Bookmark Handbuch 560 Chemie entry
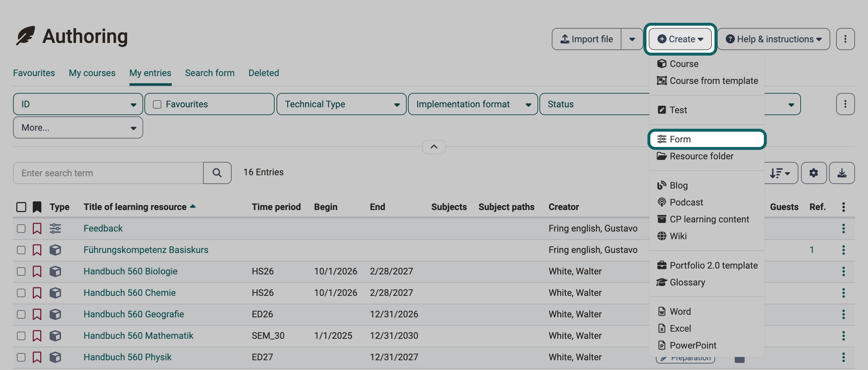The width and height of the screenshot is (868, 370). [37, 293]
